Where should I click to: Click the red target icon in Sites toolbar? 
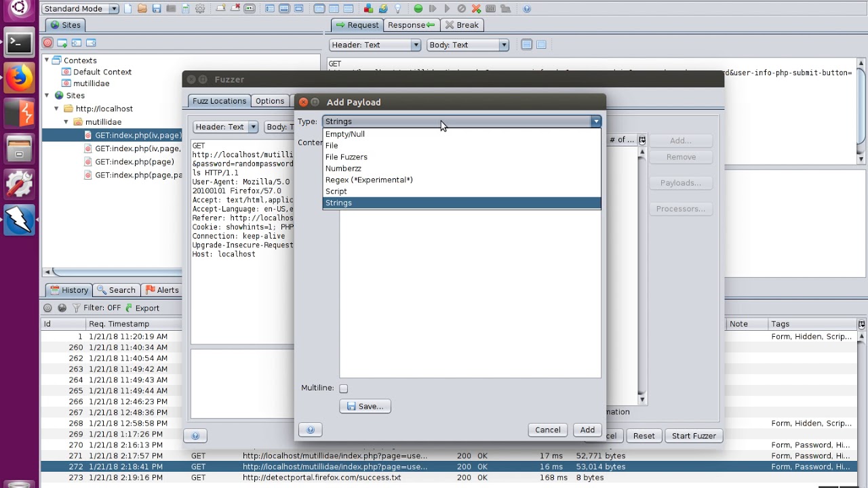tap(47, 43)
